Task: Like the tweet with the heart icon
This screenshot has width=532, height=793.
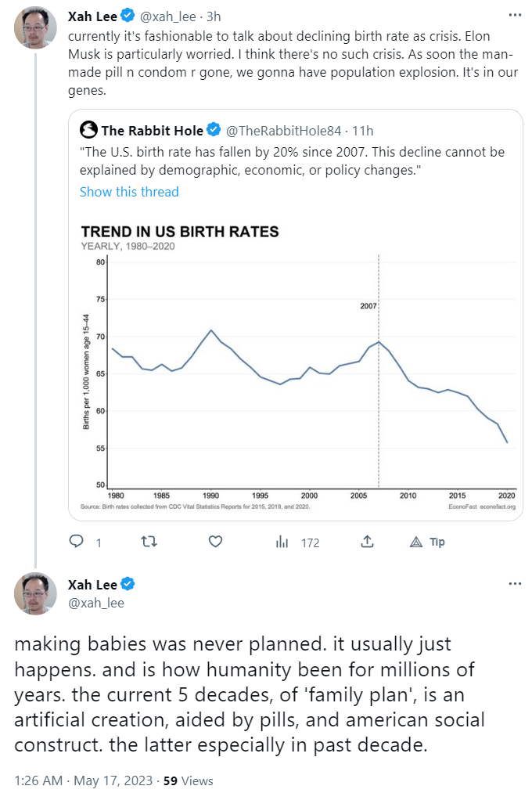Action: coord(216,542)
